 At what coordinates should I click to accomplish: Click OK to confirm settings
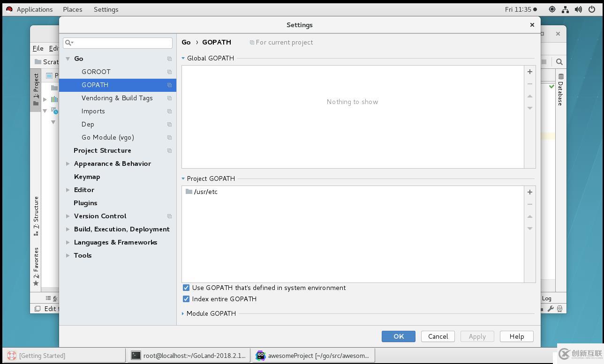tap(399, 336)
